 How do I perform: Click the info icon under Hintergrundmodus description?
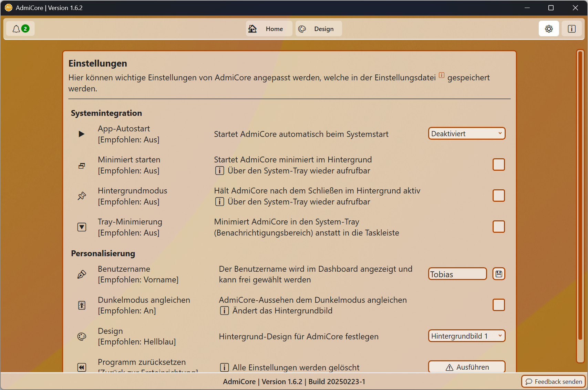(x=219, y=202)
